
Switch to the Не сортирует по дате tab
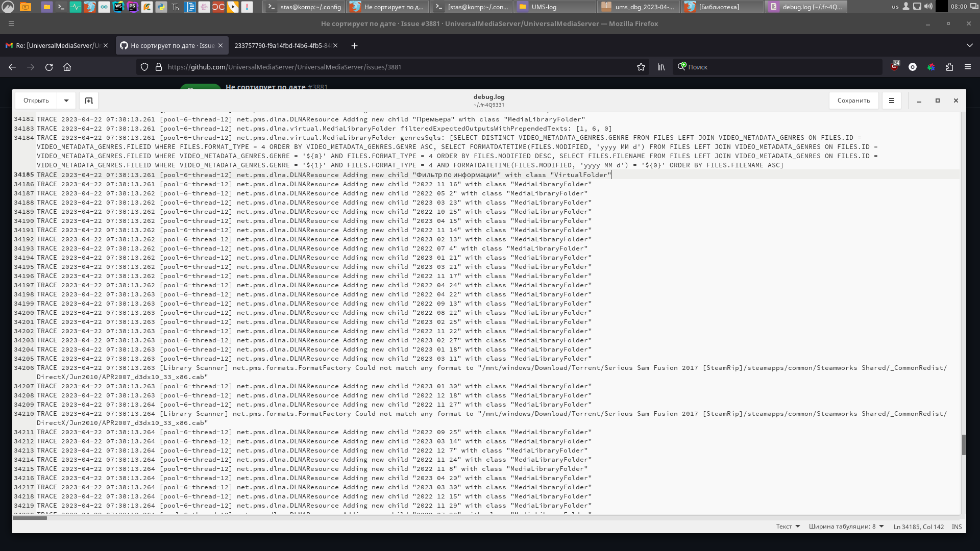(x=168, y=45)
